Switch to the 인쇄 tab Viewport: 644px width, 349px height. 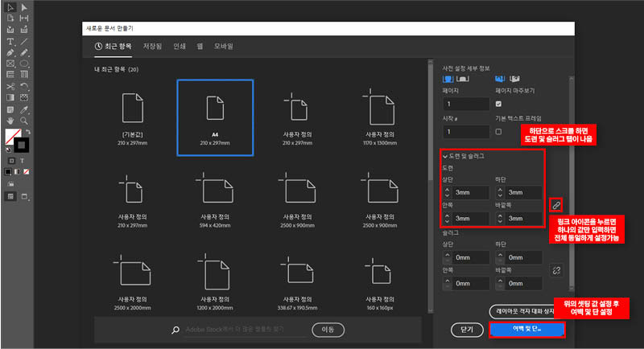pos(180,47)
